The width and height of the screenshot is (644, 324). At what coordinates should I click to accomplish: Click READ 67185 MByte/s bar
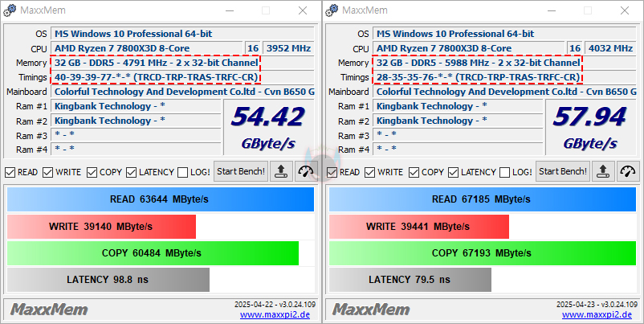[483, 199]
